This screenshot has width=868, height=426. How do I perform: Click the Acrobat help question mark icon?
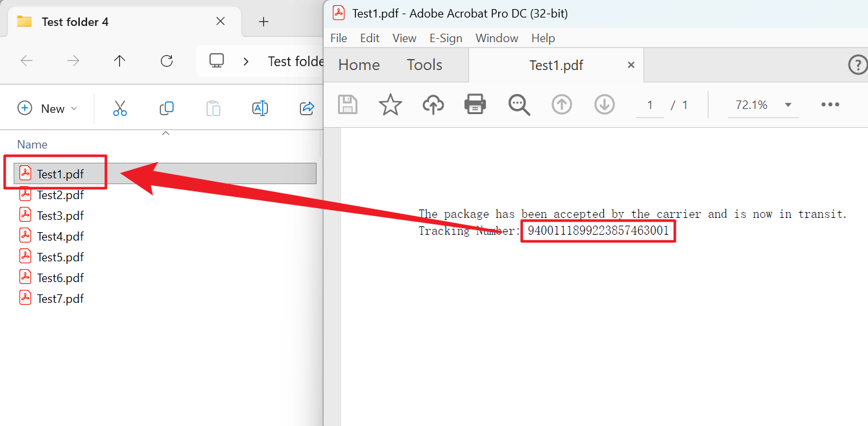(858, 65)
